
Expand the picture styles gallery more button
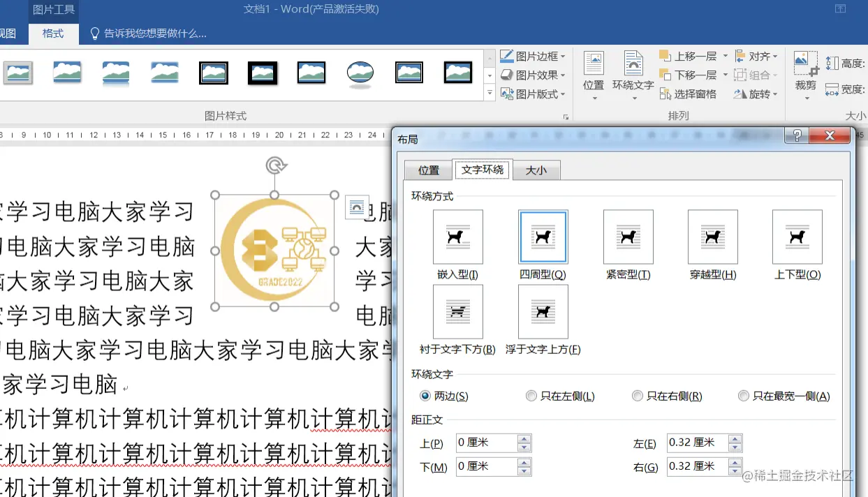click(x=490, y=93)
